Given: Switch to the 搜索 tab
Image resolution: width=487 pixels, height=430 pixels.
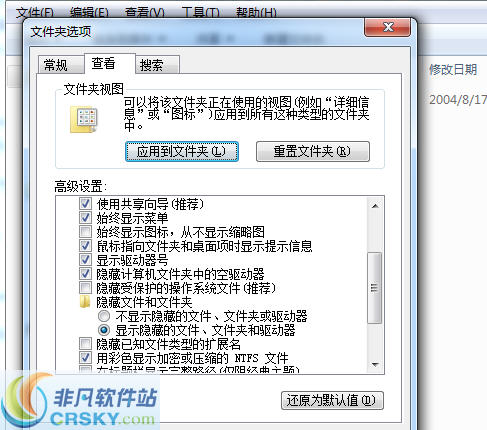Looking at the screenshot, I should pos(157,65).
